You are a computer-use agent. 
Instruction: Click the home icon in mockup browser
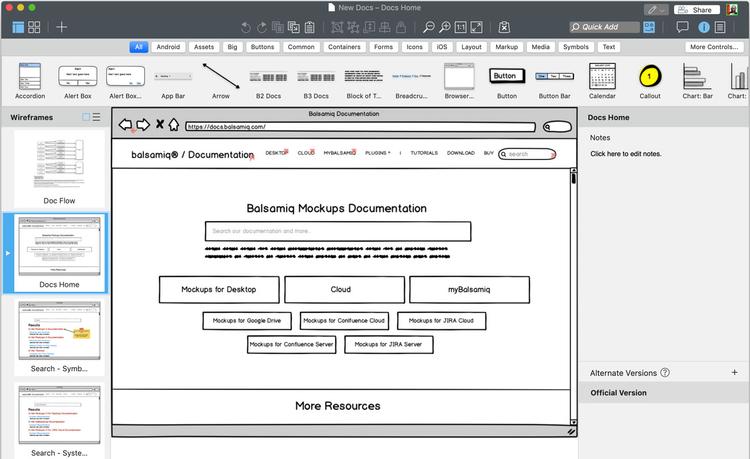(x=174, y=125)
